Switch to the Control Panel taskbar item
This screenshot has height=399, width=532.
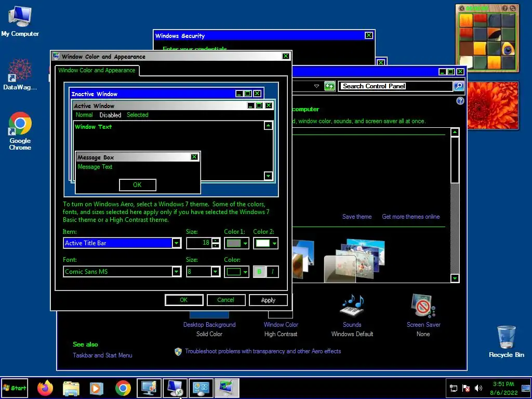click(201, 388)
